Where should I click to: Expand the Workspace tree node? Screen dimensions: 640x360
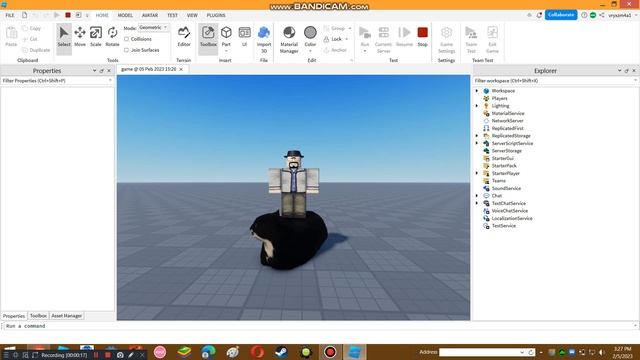pyautogui.click(x=477, y=91)
